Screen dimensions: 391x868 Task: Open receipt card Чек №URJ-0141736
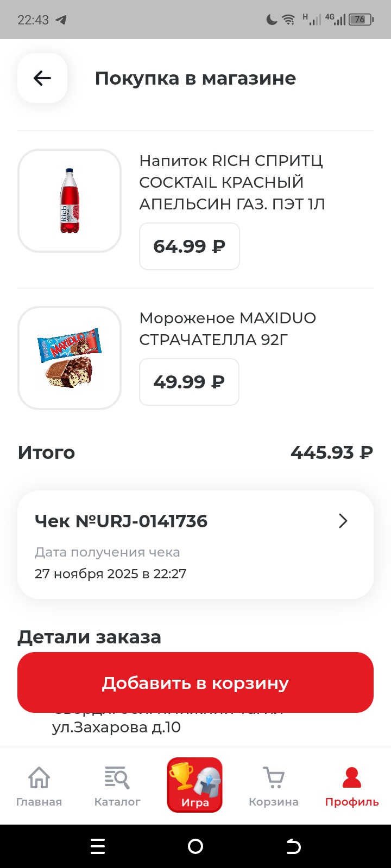163,545
